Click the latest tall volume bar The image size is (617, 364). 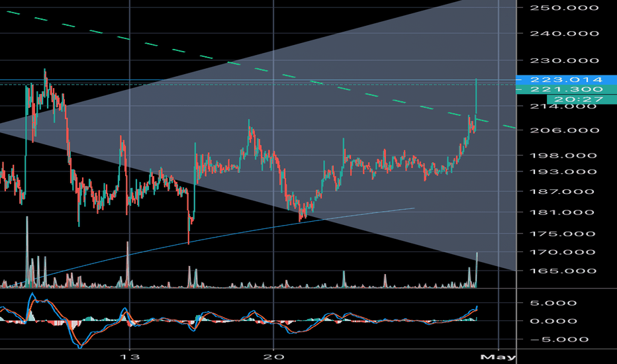click(x=477, y=269)
